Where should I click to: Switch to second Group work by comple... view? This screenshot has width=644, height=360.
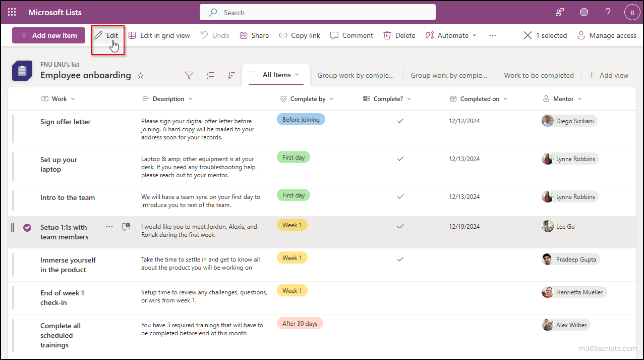(x=449, y=75)
